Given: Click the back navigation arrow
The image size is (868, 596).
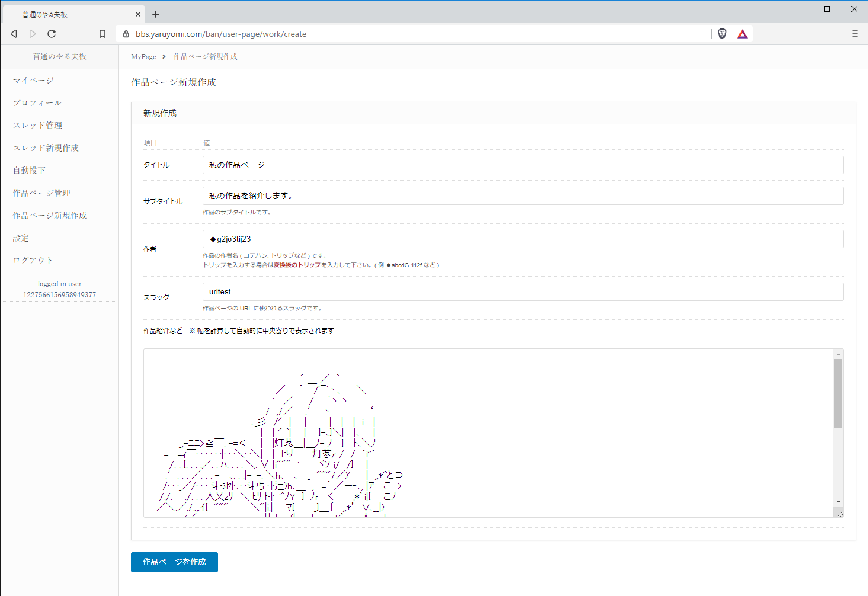Looking at the screenshot, I should click(14, 34).
